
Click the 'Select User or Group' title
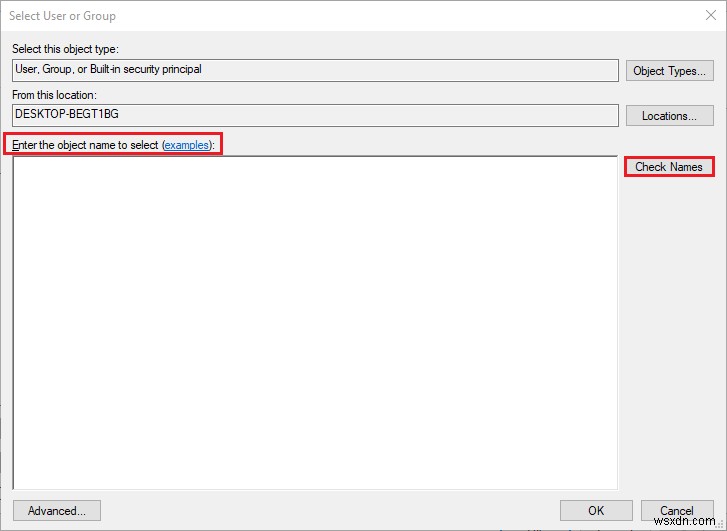point(63,16)
